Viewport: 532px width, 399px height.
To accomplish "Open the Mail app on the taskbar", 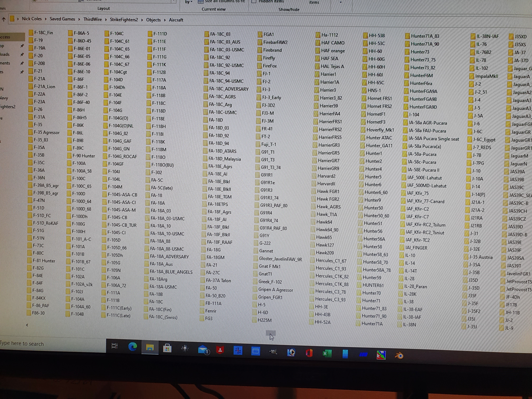I will (203, 350).
